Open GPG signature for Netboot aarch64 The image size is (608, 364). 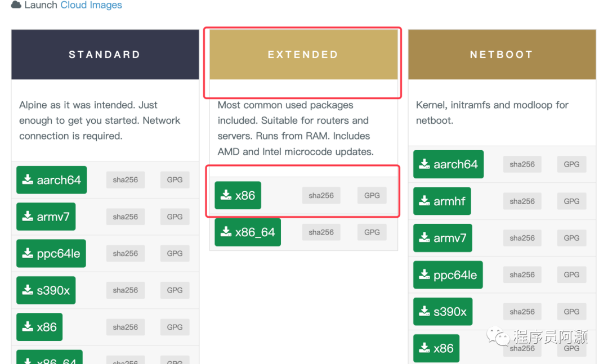[x=571, y=164]
